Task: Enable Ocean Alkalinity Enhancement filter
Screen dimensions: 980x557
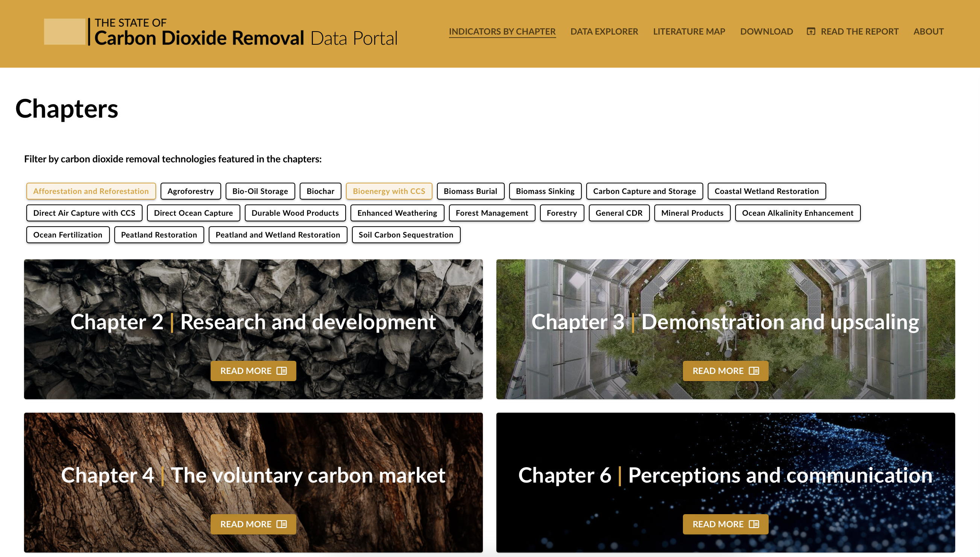Action: tap(798, 213)
